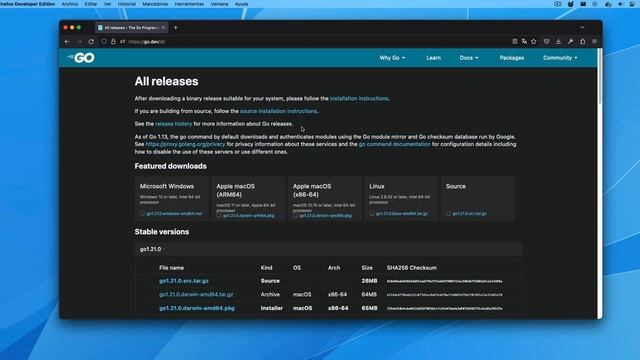Click the padlock site security icon
This screenshot has width=640, height=360.
click(113, 42)
